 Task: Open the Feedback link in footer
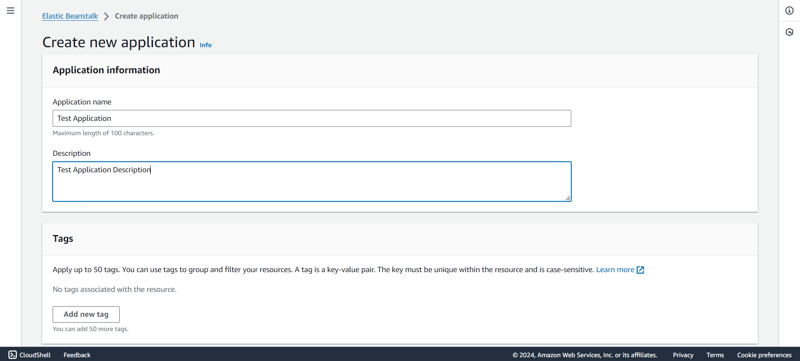[x=77, y=355]
